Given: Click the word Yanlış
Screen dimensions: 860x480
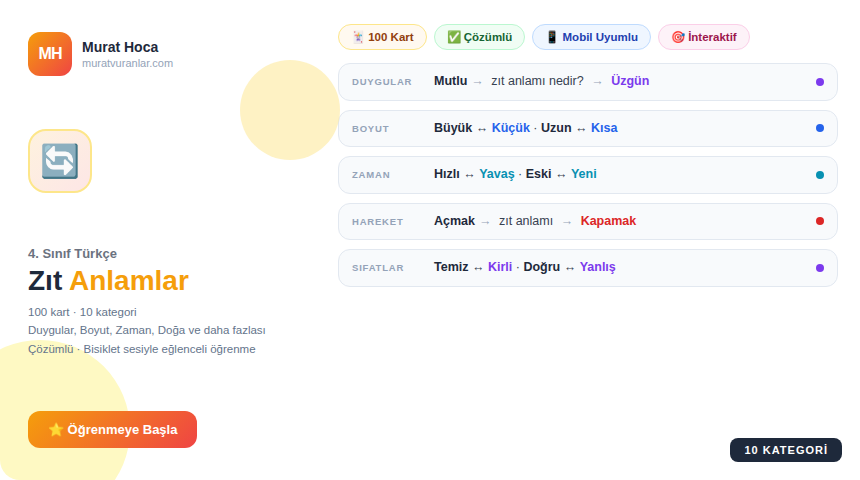Looking at the screenshot, I should coord(597,267).
